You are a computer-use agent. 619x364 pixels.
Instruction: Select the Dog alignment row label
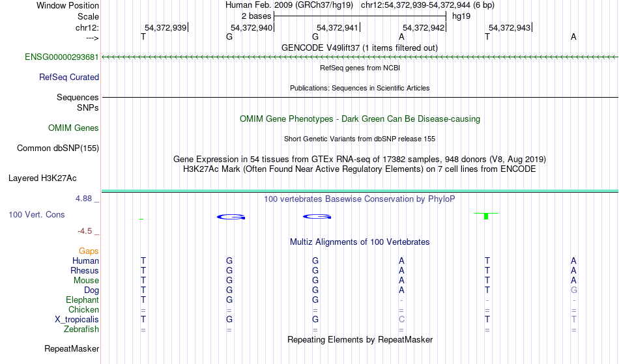(92, 290)
